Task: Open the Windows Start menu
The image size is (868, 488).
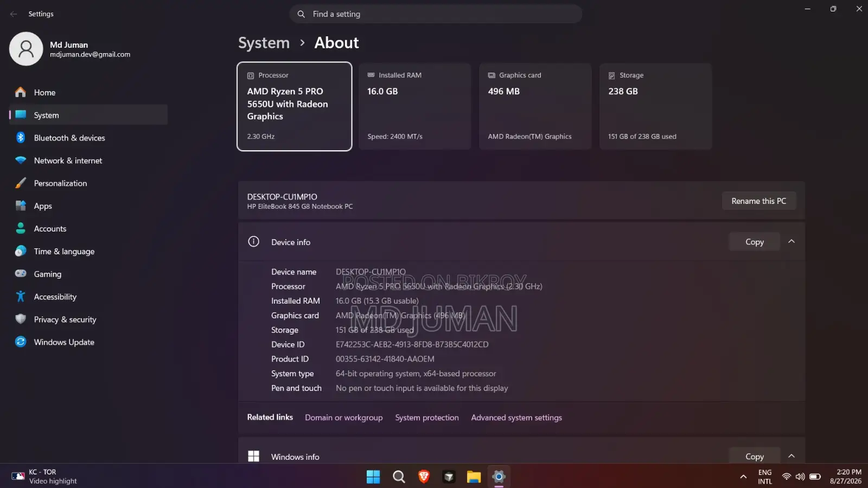Action: point(373,477)
